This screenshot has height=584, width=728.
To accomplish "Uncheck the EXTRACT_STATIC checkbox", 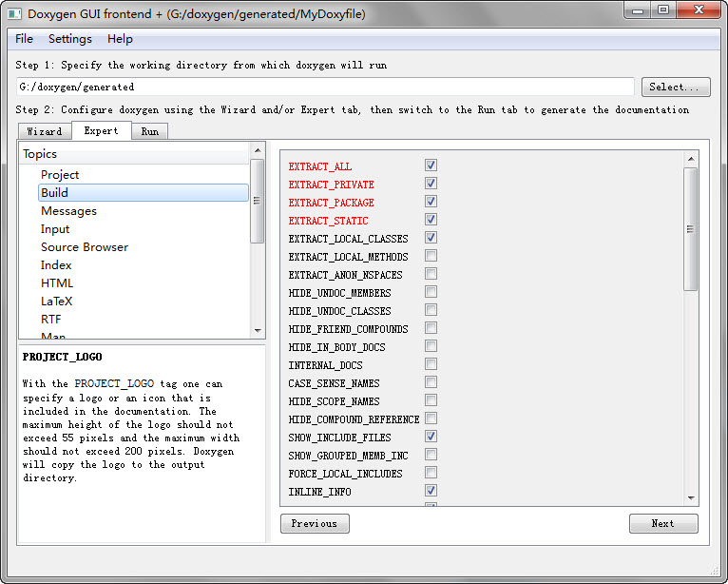I will [x=431, y=220].
